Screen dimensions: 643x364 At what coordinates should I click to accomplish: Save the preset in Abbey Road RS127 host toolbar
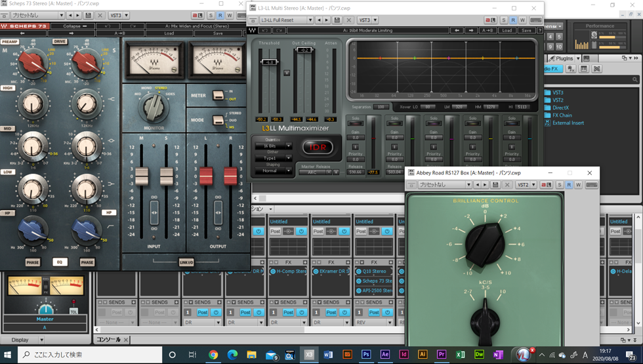495,185
